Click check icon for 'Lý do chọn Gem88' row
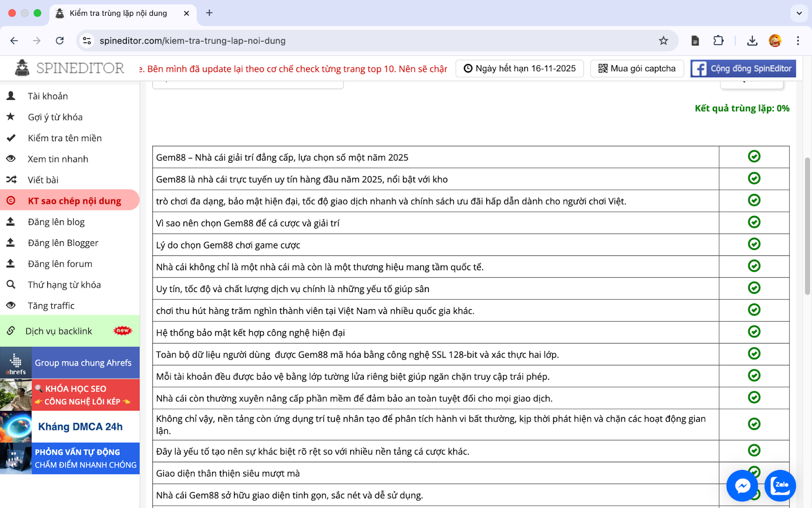 (754, 244)
